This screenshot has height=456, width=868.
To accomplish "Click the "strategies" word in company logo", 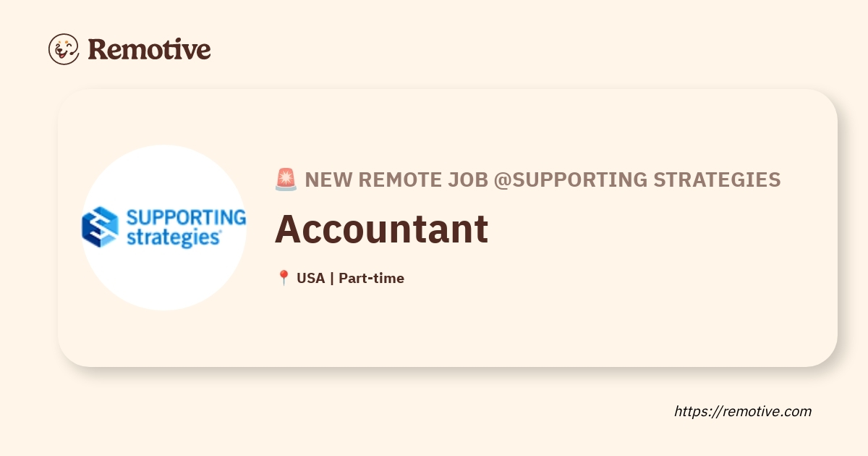I will point(173,237).
